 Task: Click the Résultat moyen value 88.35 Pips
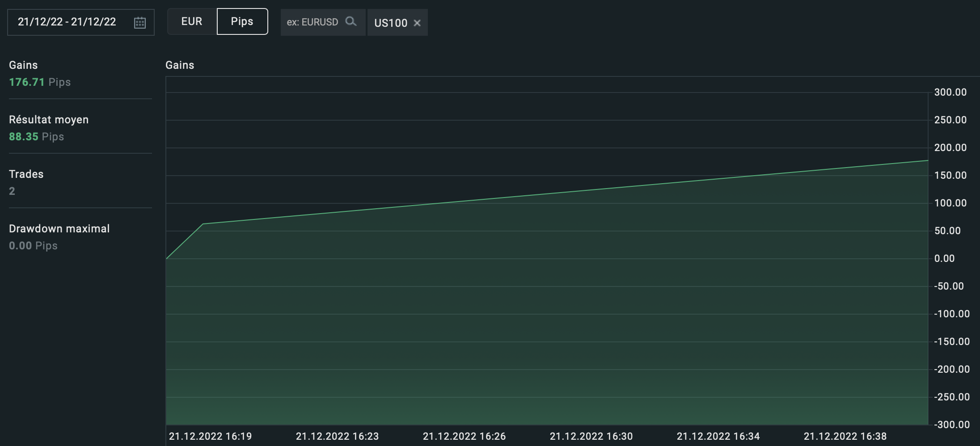click(37, 137)
